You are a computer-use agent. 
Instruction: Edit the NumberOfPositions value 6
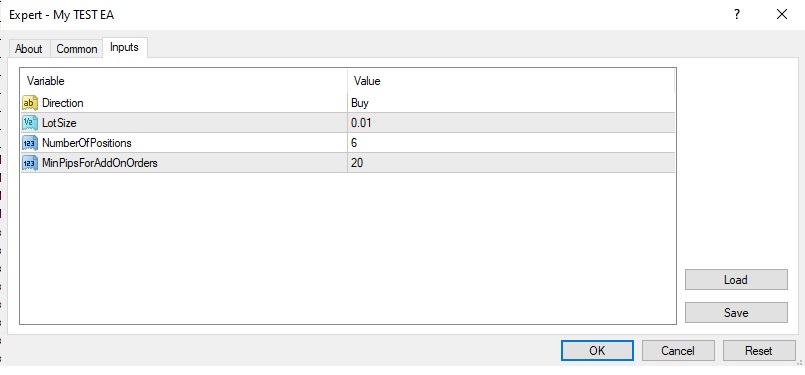[511, 143]
